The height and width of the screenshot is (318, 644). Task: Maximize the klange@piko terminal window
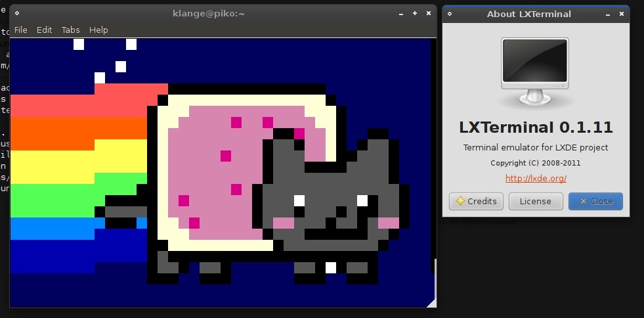(x=415, y=13)
